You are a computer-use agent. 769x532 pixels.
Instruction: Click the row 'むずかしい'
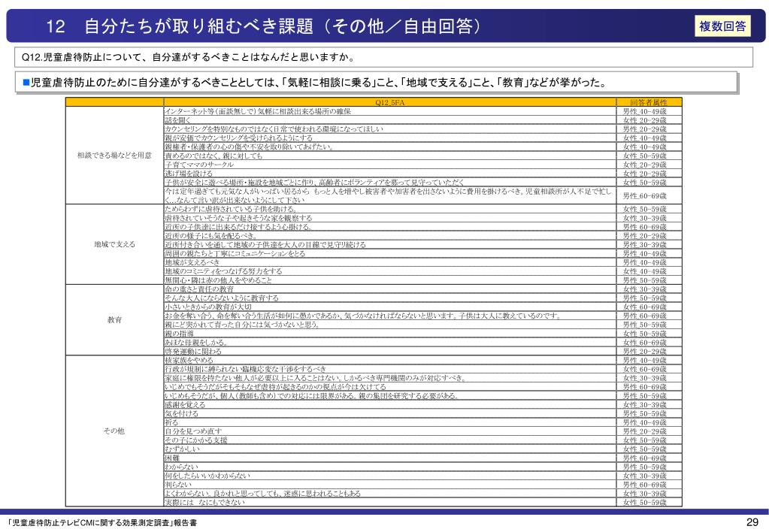[x=390, y=449]
